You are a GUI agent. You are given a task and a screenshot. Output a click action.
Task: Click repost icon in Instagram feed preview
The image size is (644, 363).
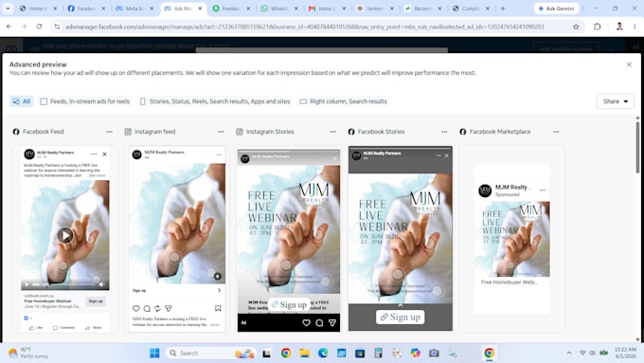click(x=157, y=308)
